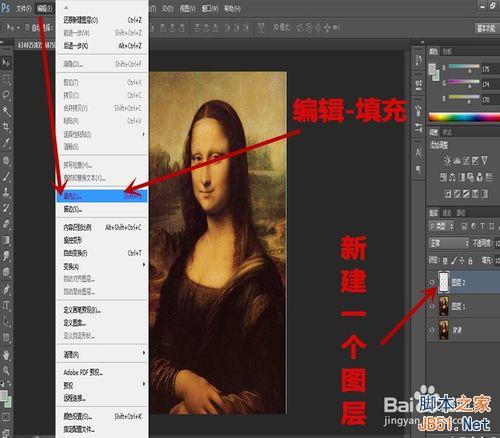500x438 pixels.
Task: Open the Move tool preset picker arrow
Action: [x=18, y=28]
